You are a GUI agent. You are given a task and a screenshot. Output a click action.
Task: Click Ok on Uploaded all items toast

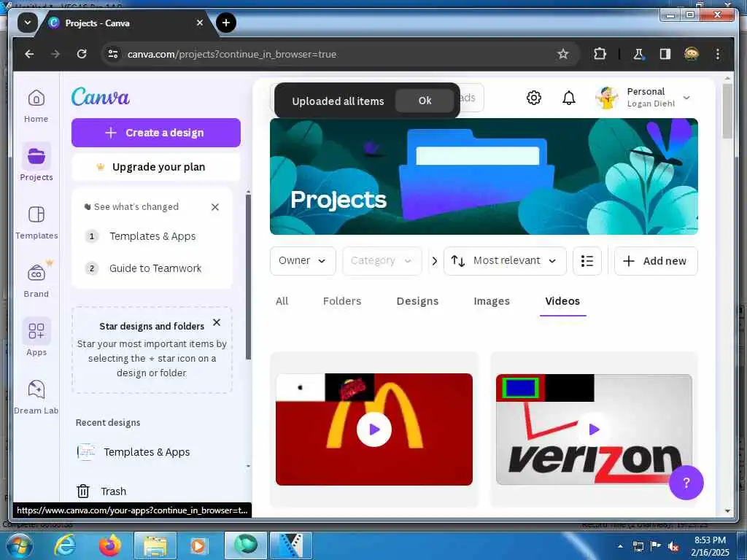(425, 101)
